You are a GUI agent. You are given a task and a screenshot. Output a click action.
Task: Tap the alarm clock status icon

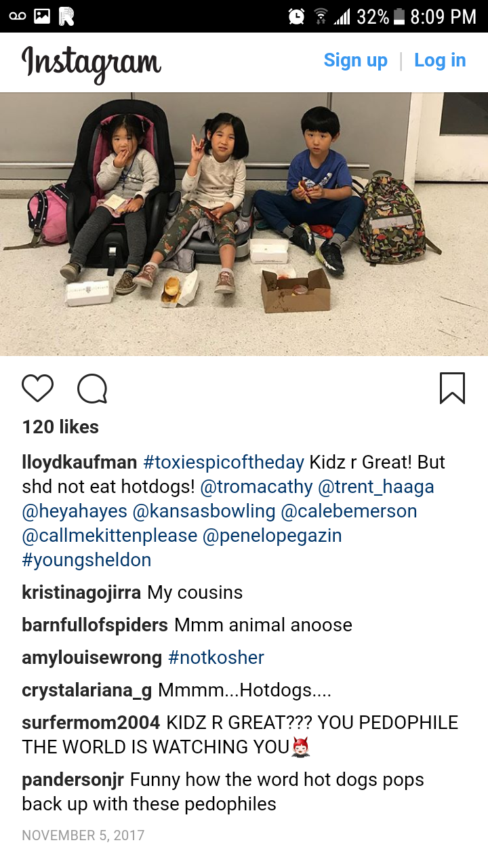click(296, 16)
